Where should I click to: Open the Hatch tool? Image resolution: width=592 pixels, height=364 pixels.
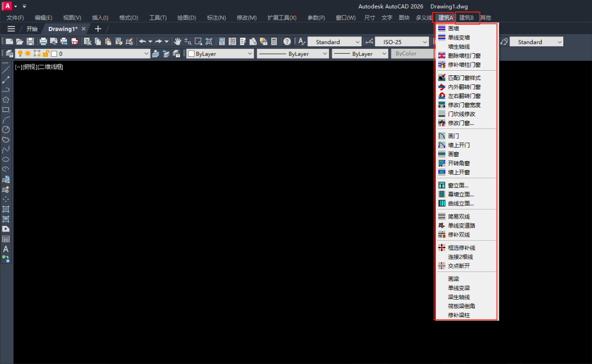pos(6,210)
